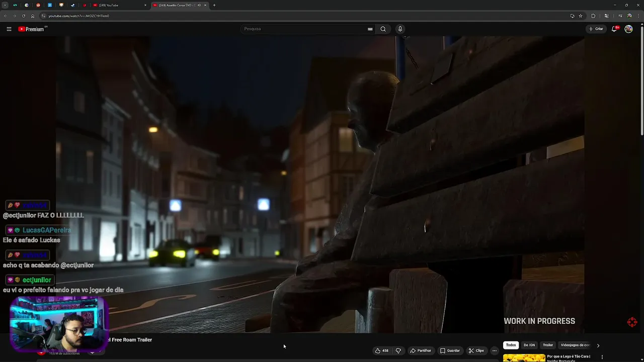The image size is (644, 362).
Task: Open YouTube account avatar menu
Action: click(628, 29)
